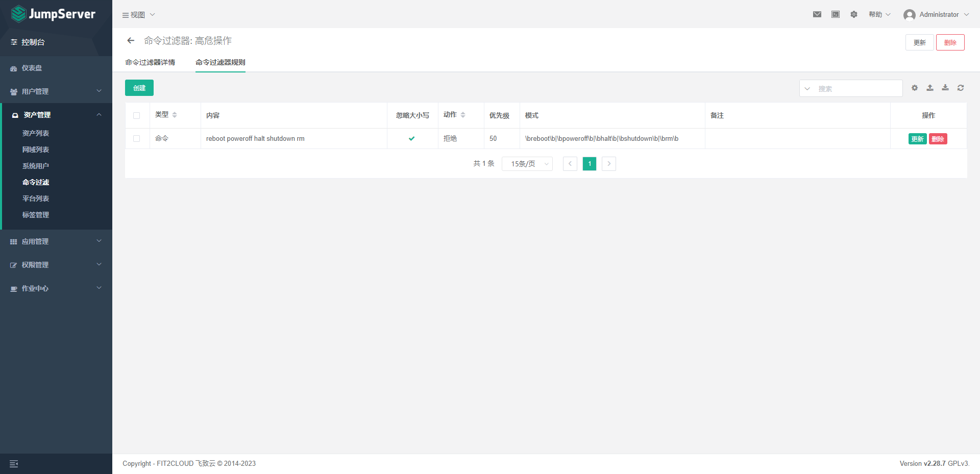This screenshot has width=980, height=474.
Task: Open system settings gear in header
Action: 854,14
